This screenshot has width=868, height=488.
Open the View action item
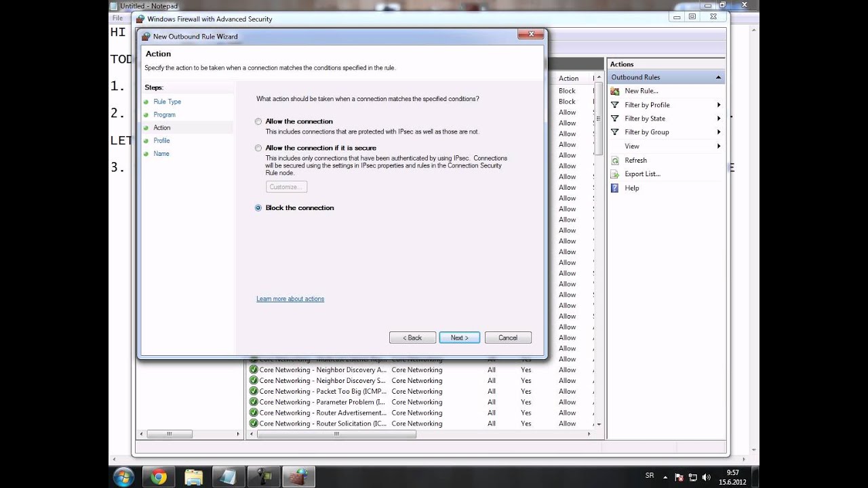point(632,146)
